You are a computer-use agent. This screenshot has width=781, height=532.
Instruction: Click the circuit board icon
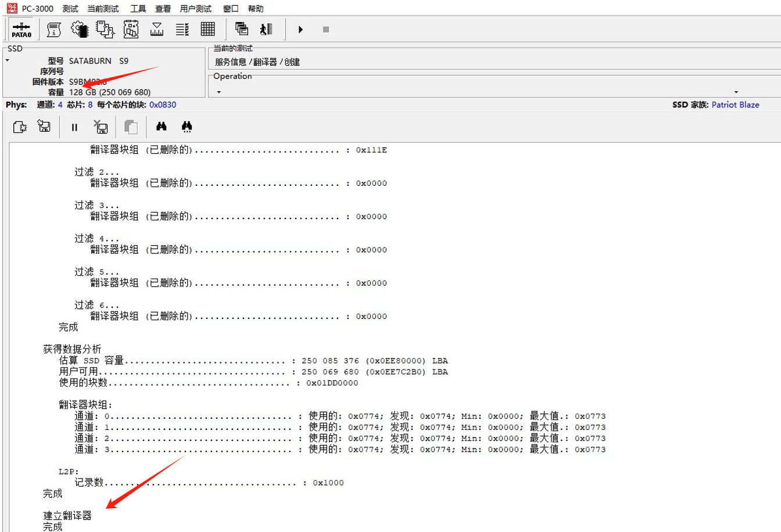pos(131,30)
